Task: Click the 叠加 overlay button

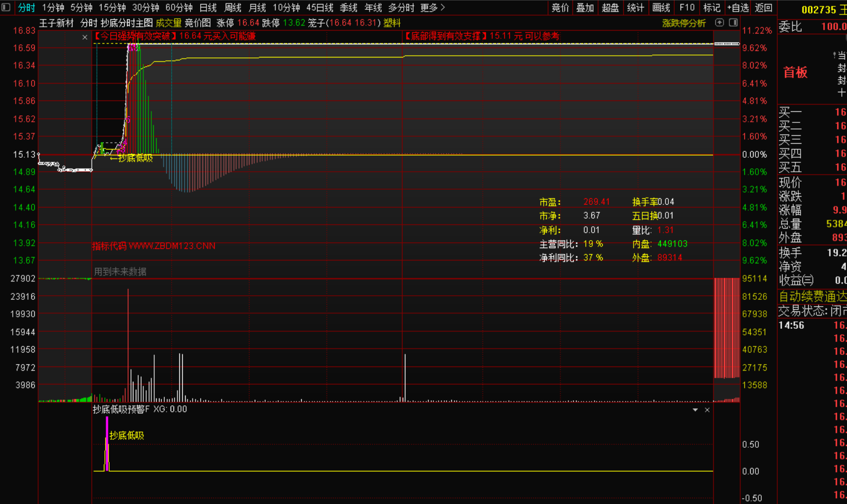Action: pos(585,8)
